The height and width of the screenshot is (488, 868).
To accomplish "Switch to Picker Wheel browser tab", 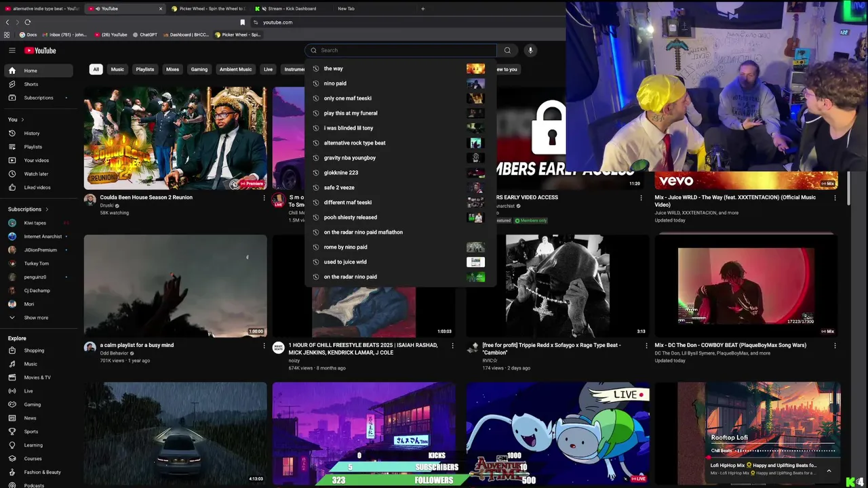I will (208, 9).
